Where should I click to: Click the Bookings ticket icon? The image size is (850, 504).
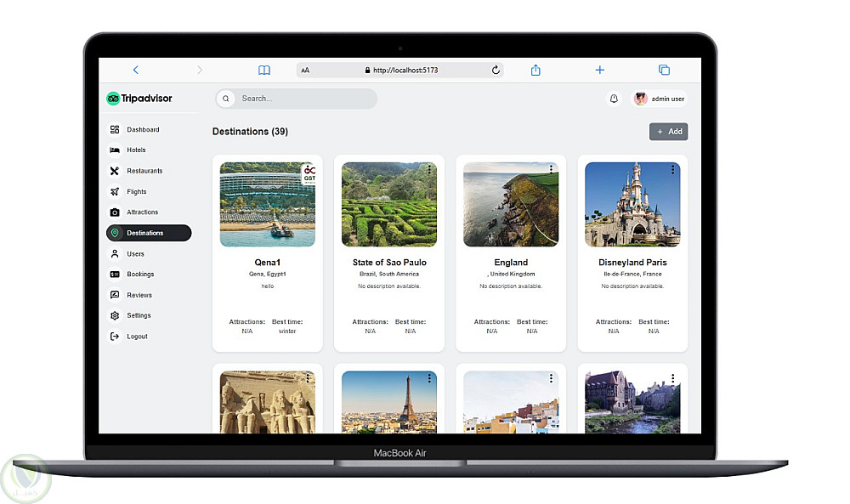115,275
